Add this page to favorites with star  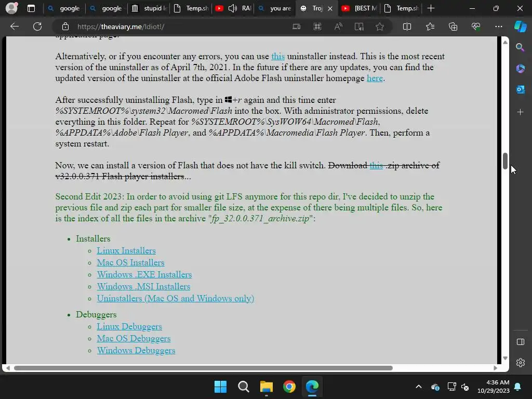[380, 26]
